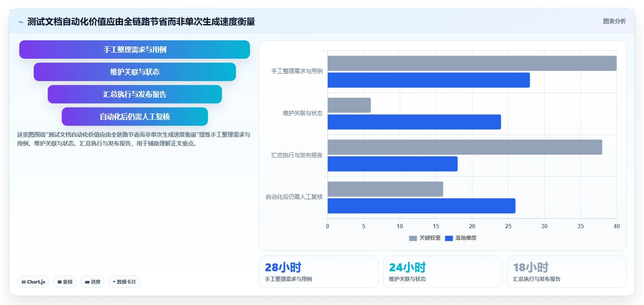
Task: Click the gray 关键权重 legend color box
Action: pos(413,238)
